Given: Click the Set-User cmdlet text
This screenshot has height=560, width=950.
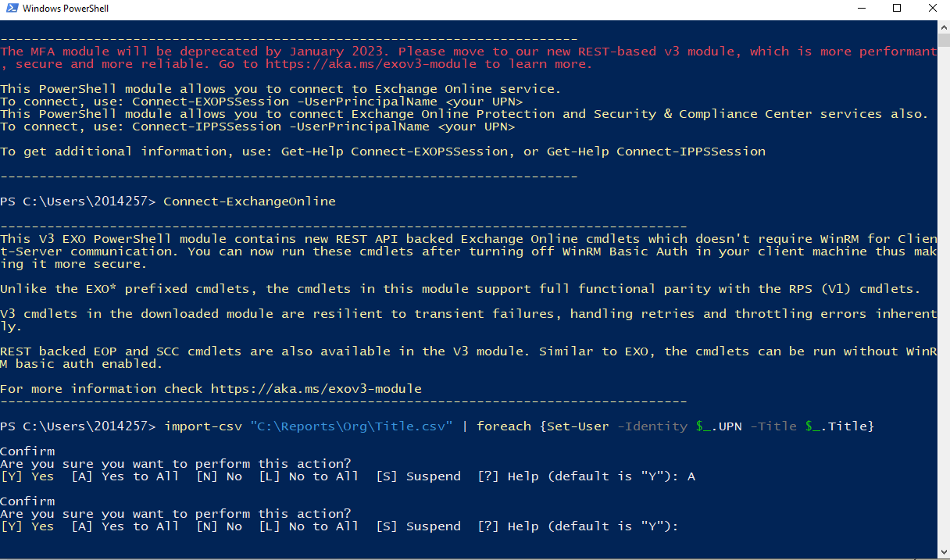Looking at the screenshot, I should click(577, 426).
